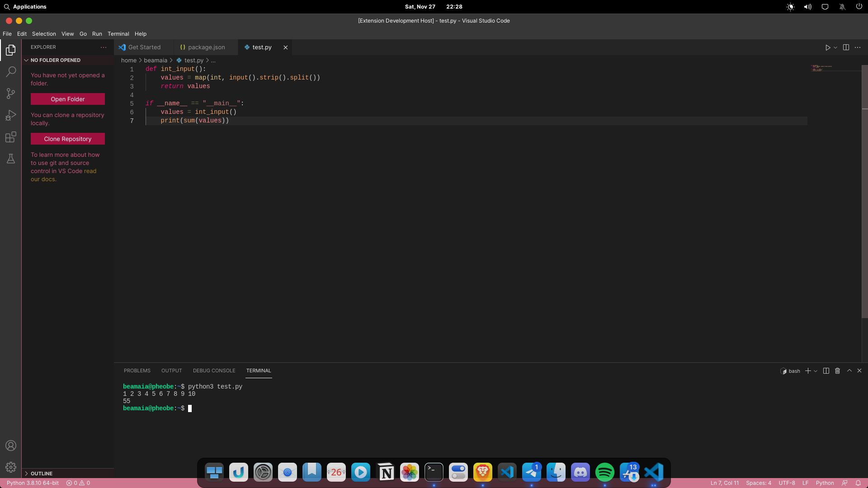868x488 pixels.
Task: Open the Terminal menu
Action: (x=118, y=34)
